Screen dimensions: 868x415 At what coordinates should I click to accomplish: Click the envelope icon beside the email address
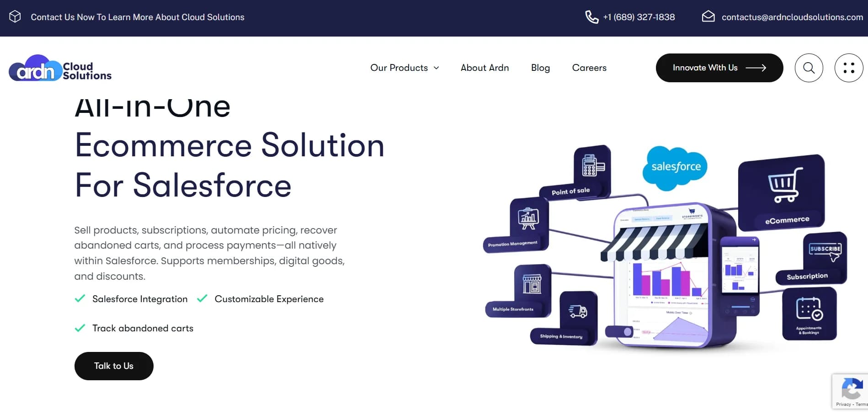[x=708, y=16]
